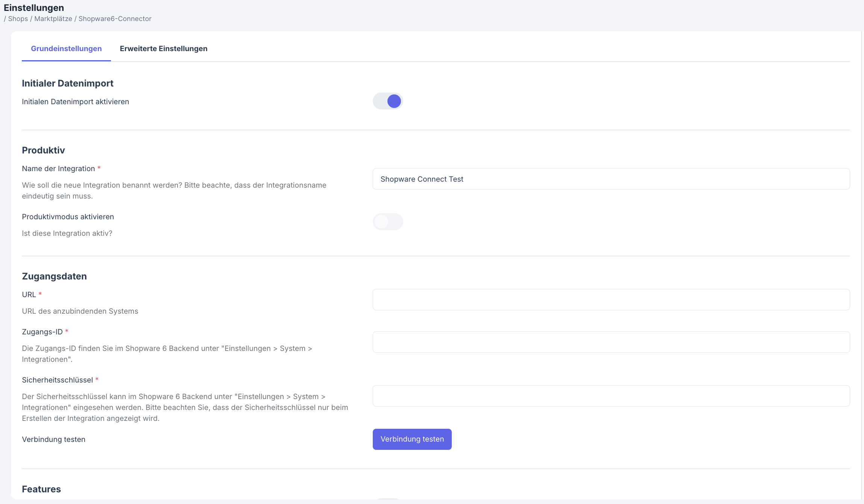
Task: Click the Zugangsdaten section heading
Action: [x=54, y=276]
